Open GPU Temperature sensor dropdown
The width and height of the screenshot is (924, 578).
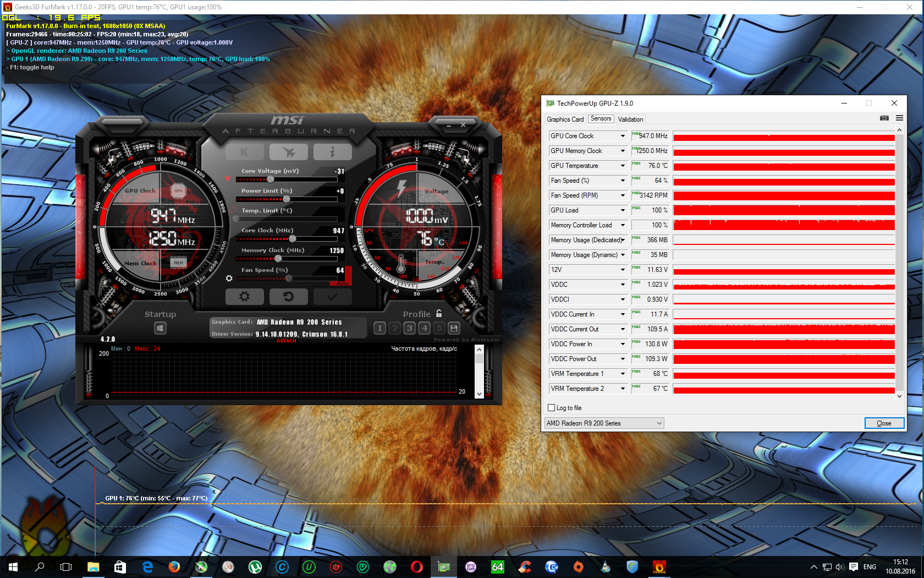[623, 166]
